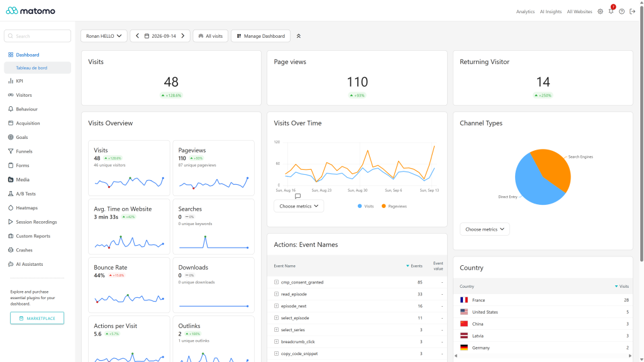Open the Ronan HELLO site selector dropdown
This screenshot has height=362, width=644.
tap(104, 36)
